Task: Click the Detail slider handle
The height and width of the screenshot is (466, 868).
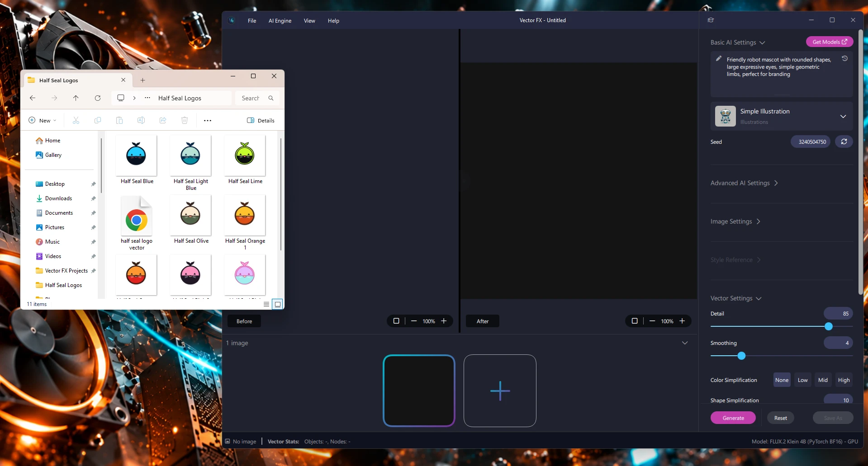Action: click(828, 326)
